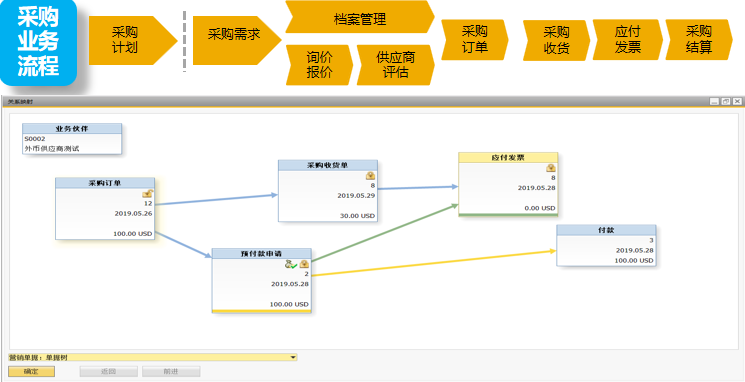Click the 营销单据 combo box field
Image resolution: width=745 pixels, height=382 pixels.
pos(153,357)
